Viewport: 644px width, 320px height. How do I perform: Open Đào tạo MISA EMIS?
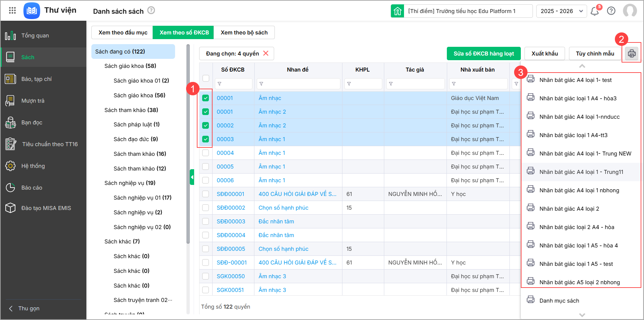(x=44, y=208)
